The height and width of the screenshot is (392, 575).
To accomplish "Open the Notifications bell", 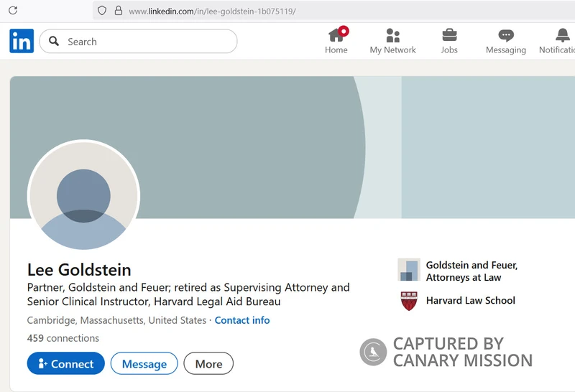I will [x=558, y=41].
